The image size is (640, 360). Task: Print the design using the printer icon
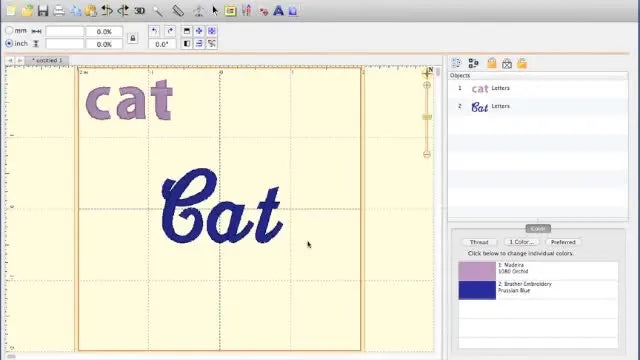tap(59, 11)
